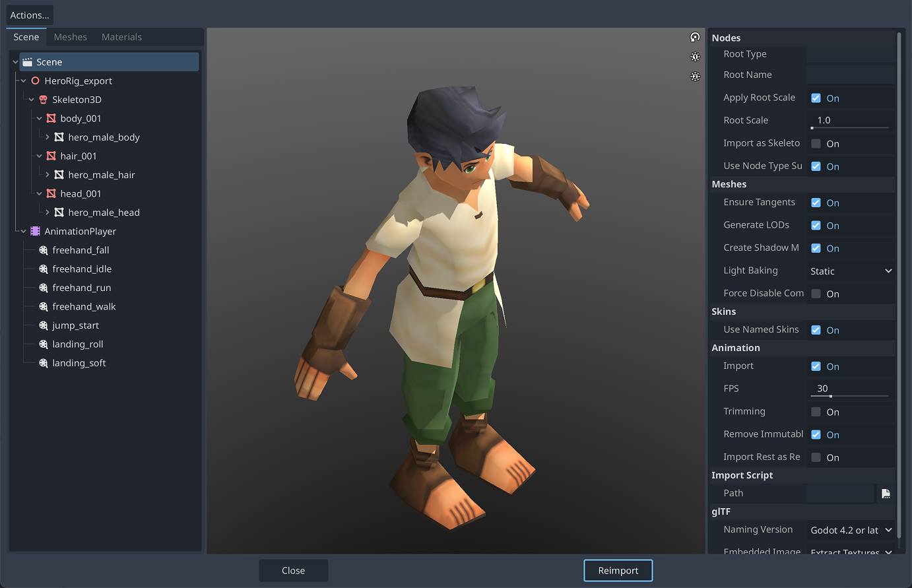The width and height of the screenshot is (912, 588).
Task: Switch to the Materials tab
Action: [x=121, y=37]
